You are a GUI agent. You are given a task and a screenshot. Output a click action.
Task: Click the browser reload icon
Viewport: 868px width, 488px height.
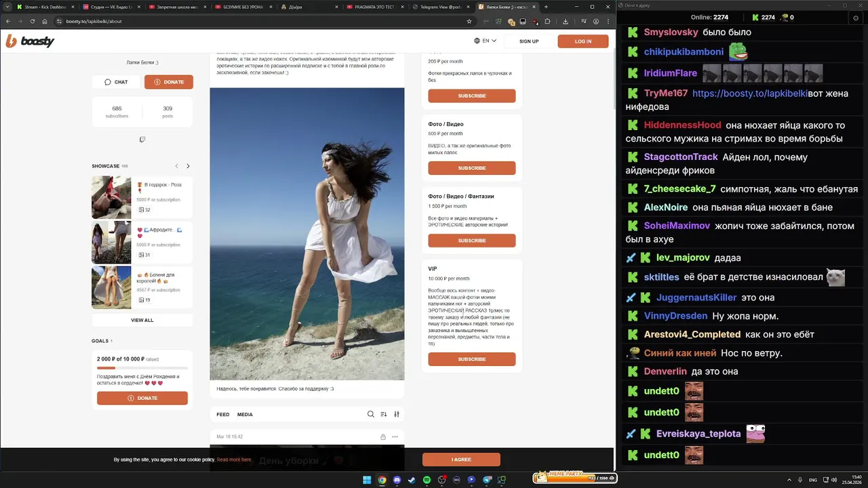(32, 21)
